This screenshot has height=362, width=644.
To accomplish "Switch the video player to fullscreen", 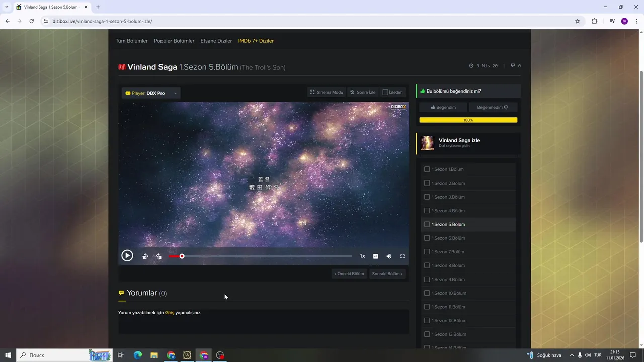I will (x=403, y=256).
